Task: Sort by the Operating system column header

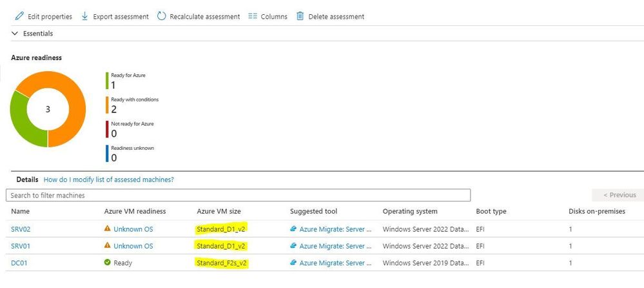Action: pos(410,211)
